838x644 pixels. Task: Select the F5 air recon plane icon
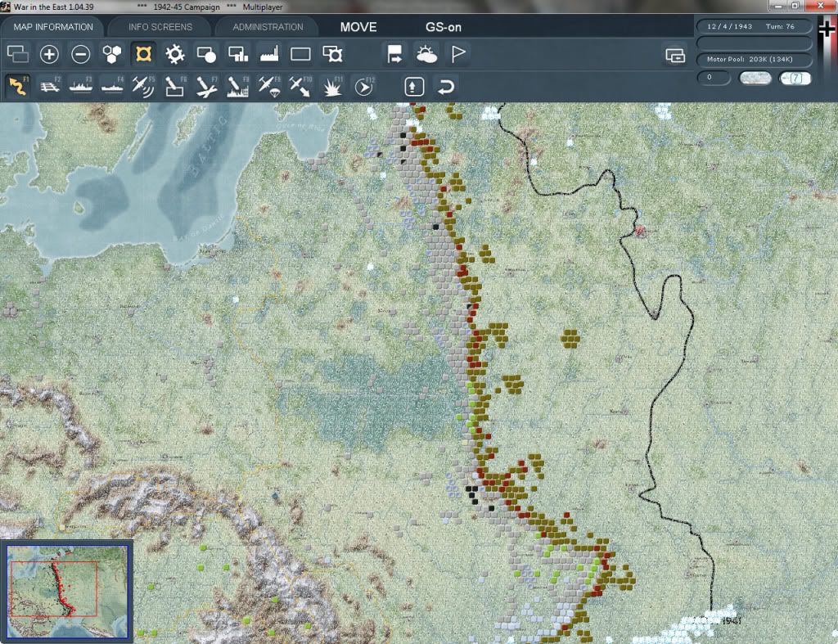(x=143, y=86)
